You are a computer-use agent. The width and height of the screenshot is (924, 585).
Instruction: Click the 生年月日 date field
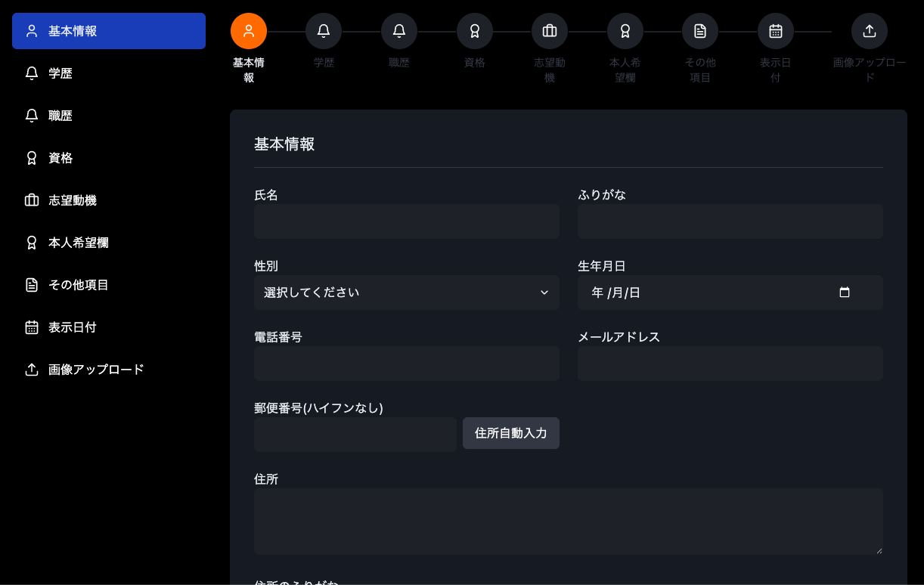point(730,292)
